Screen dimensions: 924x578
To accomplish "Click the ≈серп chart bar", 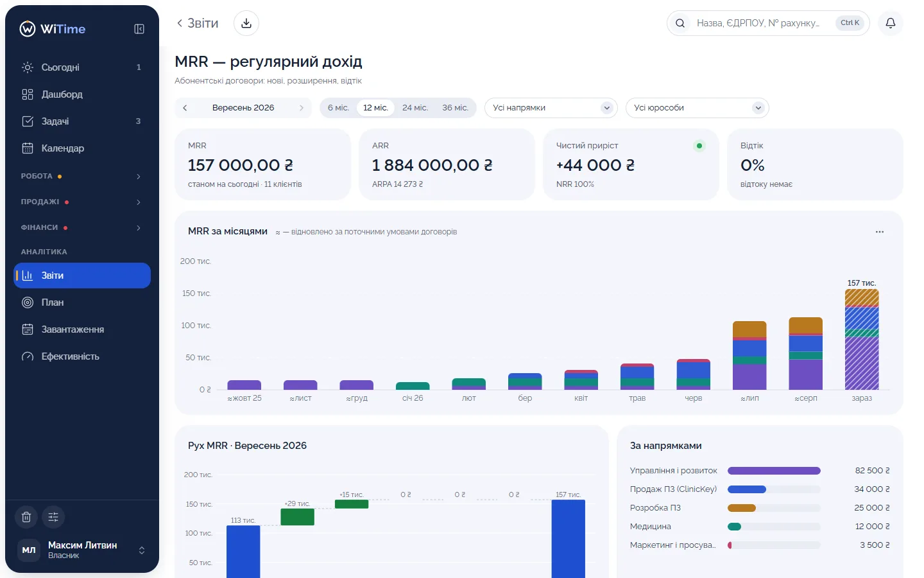I will tap(805, 353).
